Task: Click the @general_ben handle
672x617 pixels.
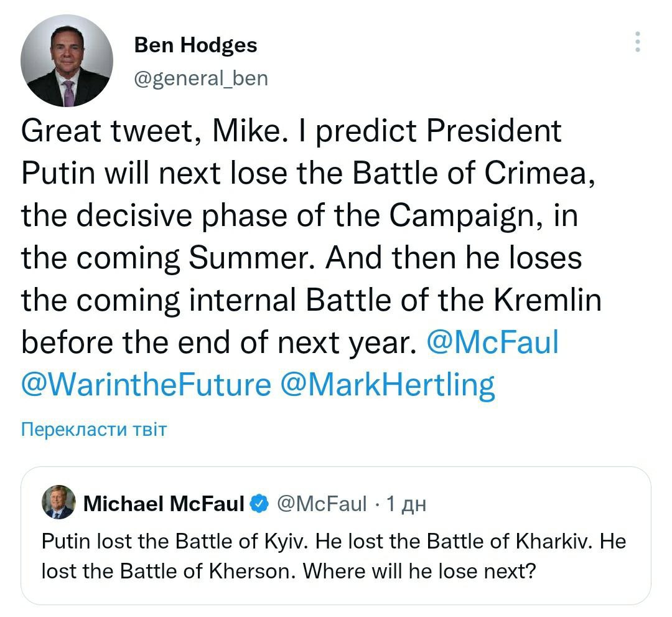Action: click(201, 78)
